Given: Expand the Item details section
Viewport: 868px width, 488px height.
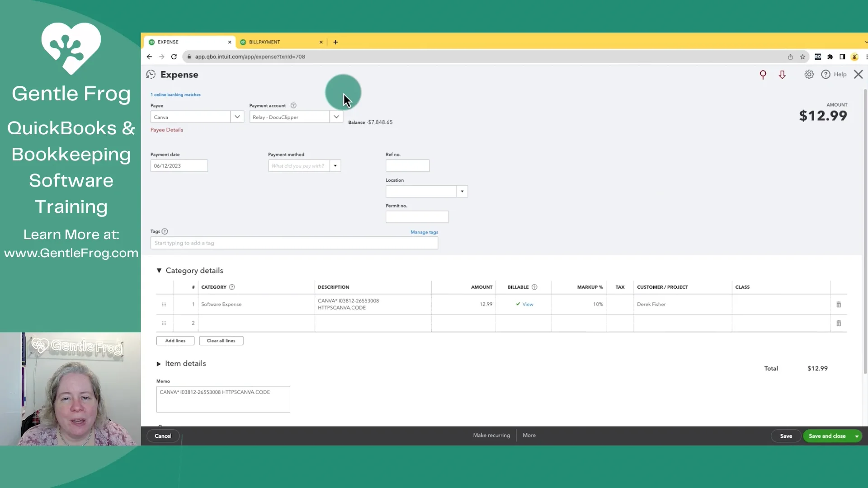Looking at the screenshot, I should [x=159, y=364].
